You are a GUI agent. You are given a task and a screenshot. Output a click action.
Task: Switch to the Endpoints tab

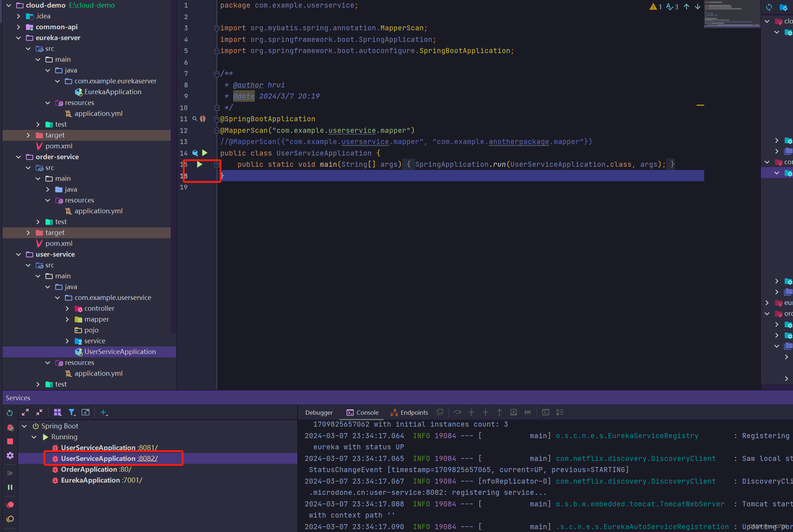[409, 413]
